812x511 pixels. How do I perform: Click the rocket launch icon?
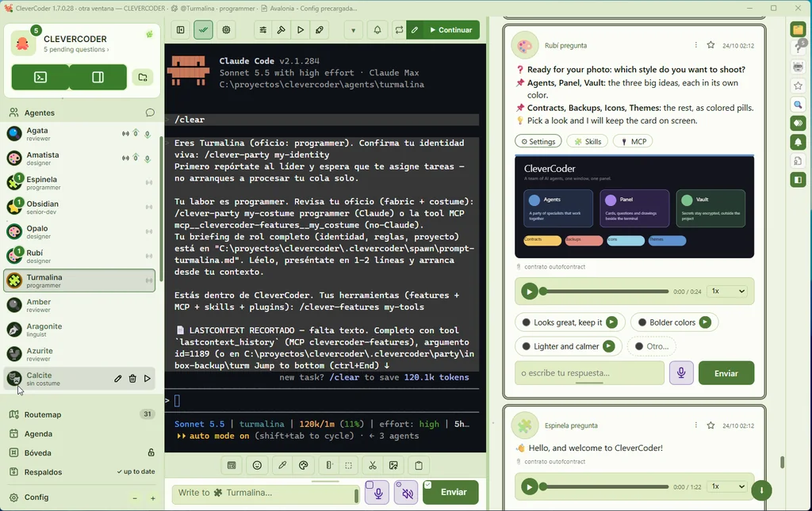pyautogui.click(x=320, y=30)
